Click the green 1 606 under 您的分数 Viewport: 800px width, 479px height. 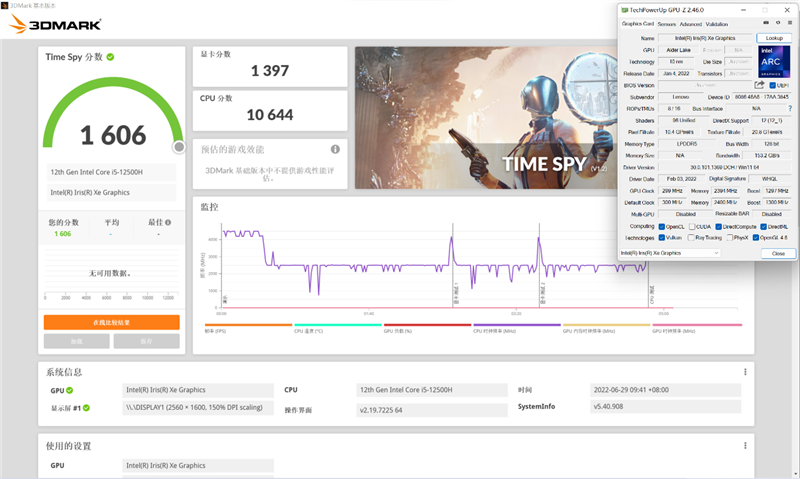pyautogui.click(x=63, y=234)
